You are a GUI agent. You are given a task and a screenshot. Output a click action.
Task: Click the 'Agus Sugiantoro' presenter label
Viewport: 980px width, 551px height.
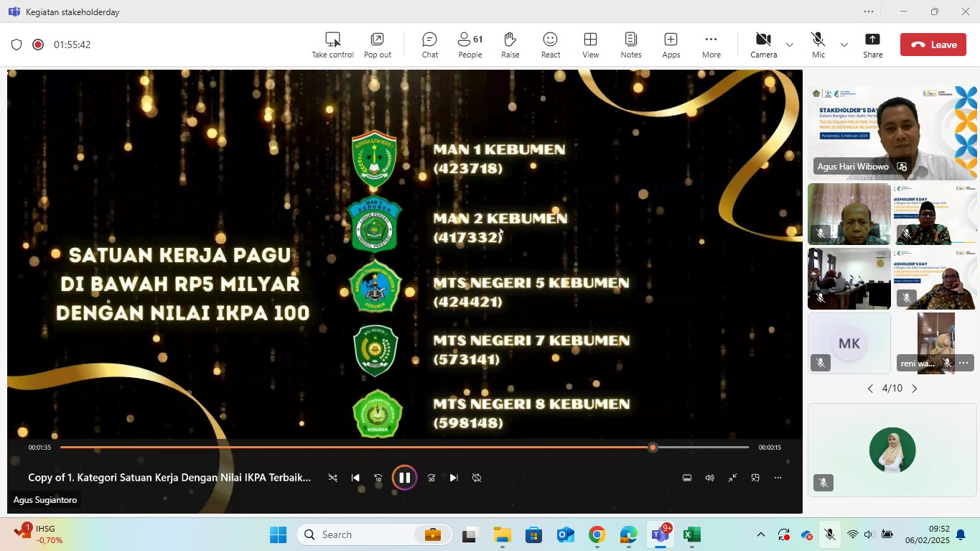[x=45, y=499]
